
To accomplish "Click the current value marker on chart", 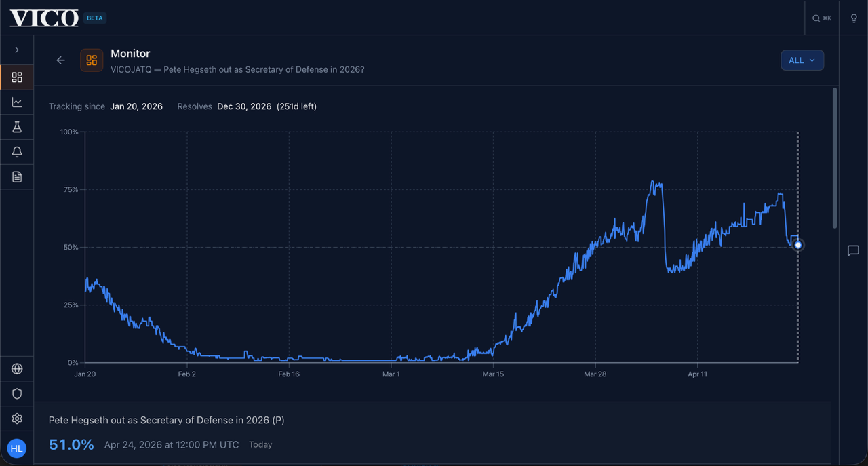I will [x=798, y=245].
